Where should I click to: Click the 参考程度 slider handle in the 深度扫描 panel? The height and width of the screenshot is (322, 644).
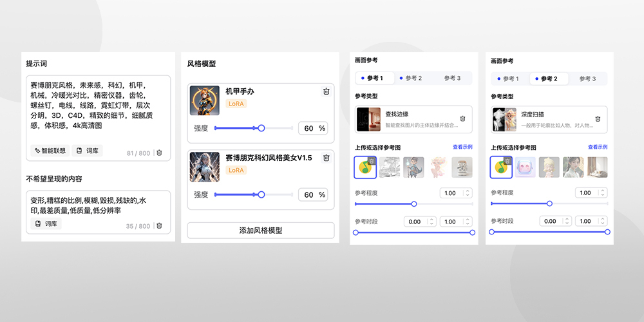click(x=549, y=204)
